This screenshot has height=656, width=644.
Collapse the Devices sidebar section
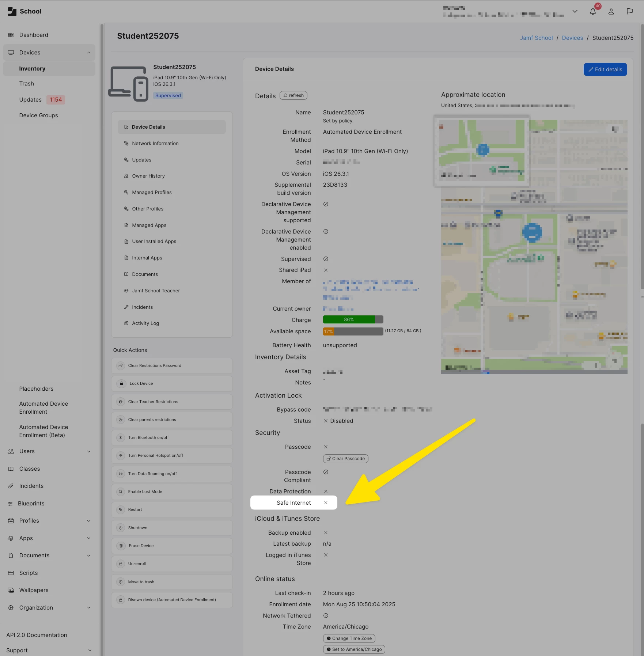point(88,53)
